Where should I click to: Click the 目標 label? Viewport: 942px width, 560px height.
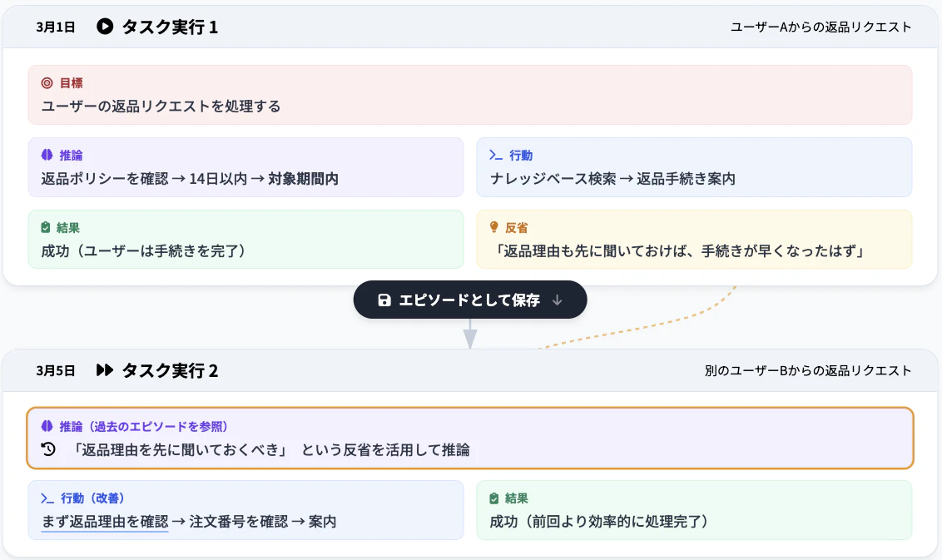[71, 83]
